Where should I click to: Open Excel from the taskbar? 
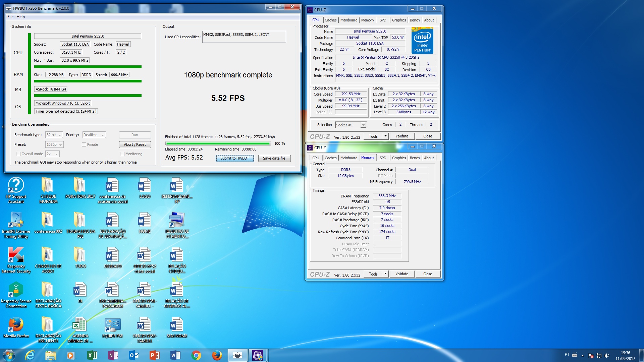(92, 355)
